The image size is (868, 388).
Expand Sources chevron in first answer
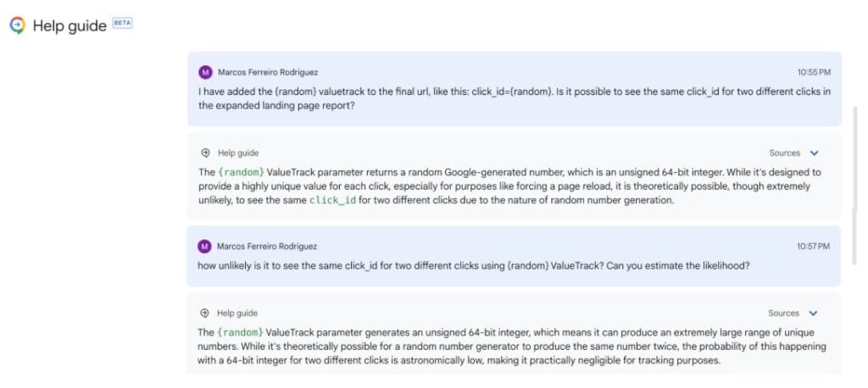point(815,153)
